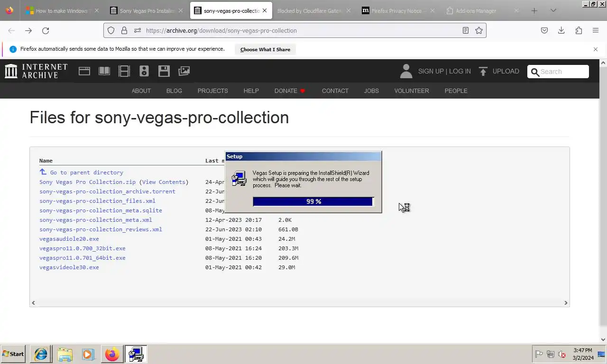
Task: Click page vertical scrollbar down arrow
Action: coord(603,339)
